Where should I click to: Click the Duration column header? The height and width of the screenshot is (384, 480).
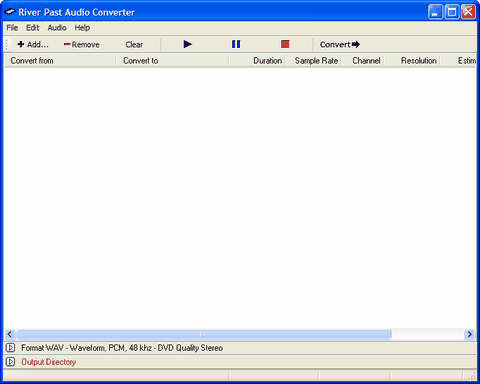[267, 61]
